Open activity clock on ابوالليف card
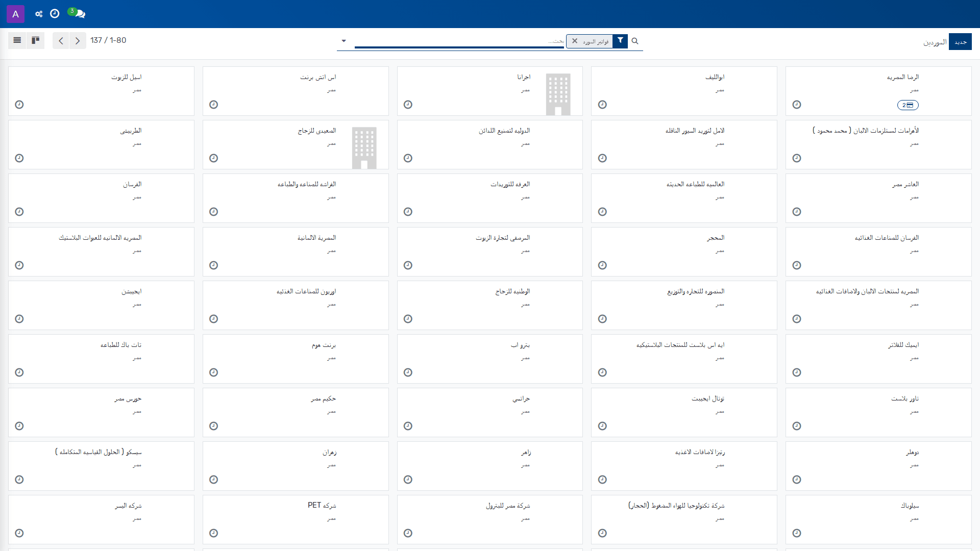 [x=602, y=105]
